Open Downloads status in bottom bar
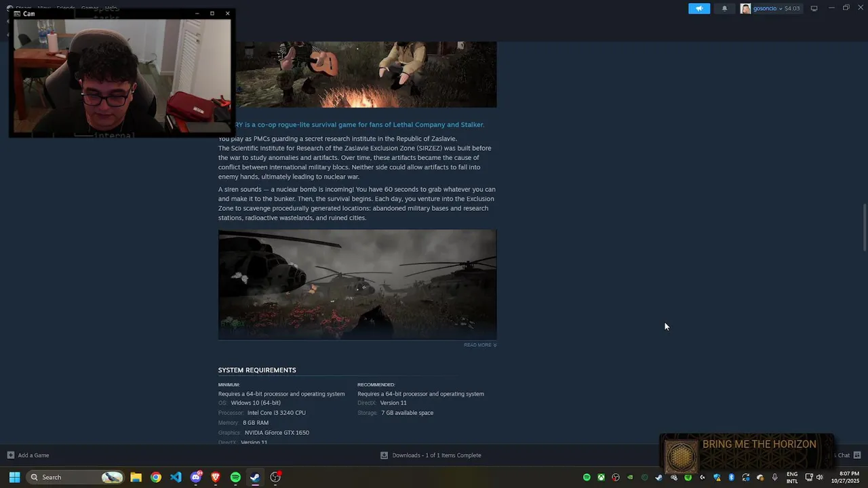868x488 pixels. [436, 455]
